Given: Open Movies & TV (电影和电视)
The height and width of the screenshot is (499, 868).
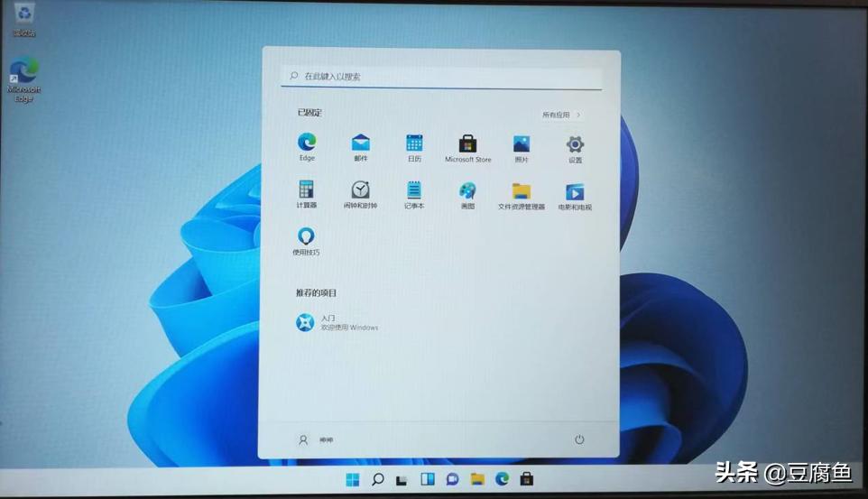Looking at the screenshot, I should (x=575, y=196).
